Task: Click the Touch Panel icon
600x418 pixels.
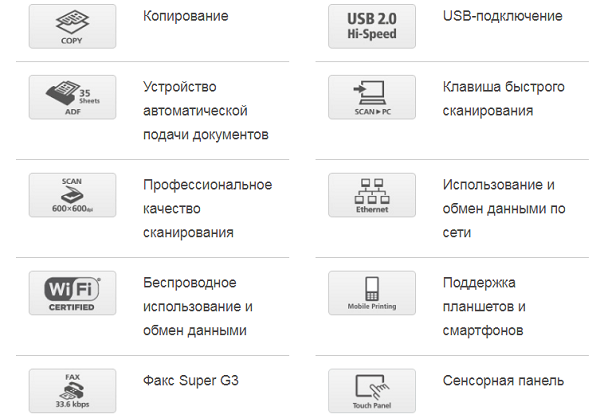Action: point(372,391)
